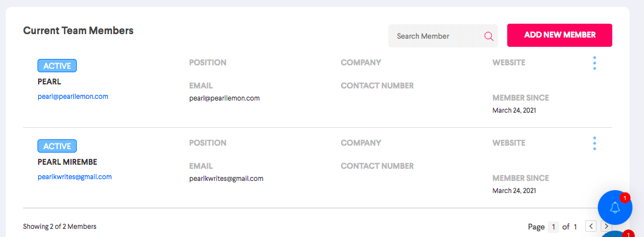Focus the Search Member input field
Viewport: 644px width, 237px height.
[x=443, y=36]
